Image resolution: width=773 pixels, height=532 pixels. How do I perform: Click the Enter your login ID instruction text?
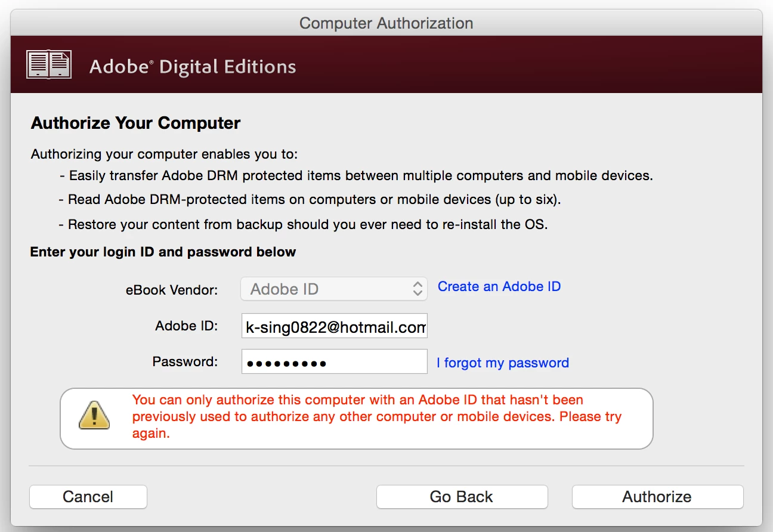(x=163, y=252)
